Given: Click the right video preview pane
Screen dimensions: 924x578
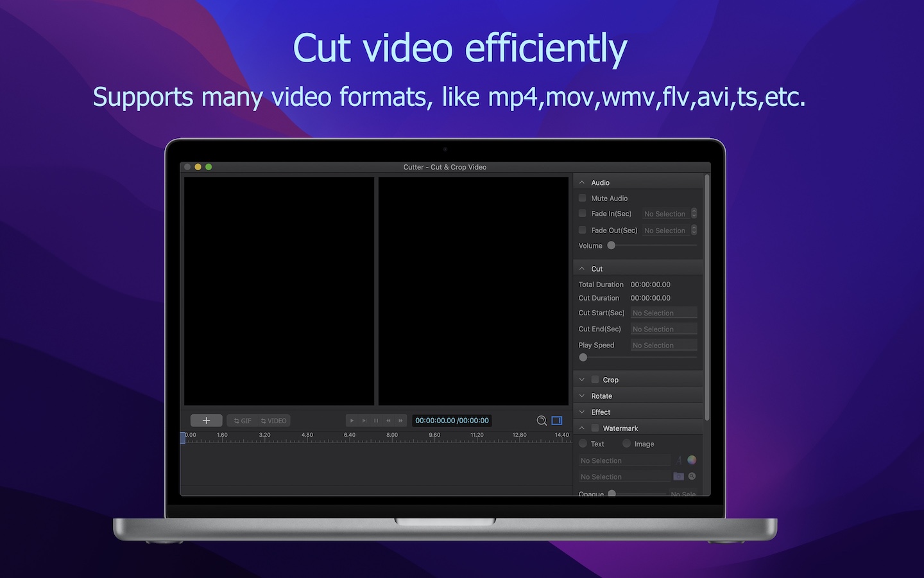Looking at the screenshot, I should [474, 291].
